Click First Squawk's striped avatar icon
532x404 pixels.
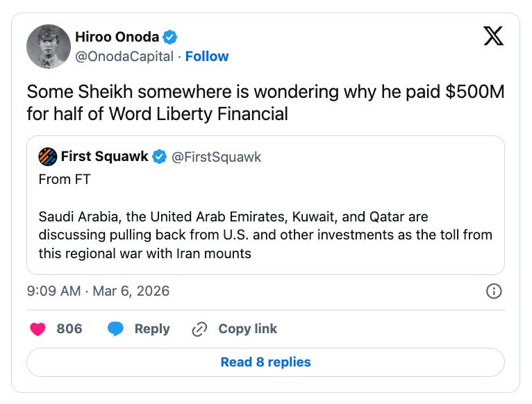click(x=47, y=157)
